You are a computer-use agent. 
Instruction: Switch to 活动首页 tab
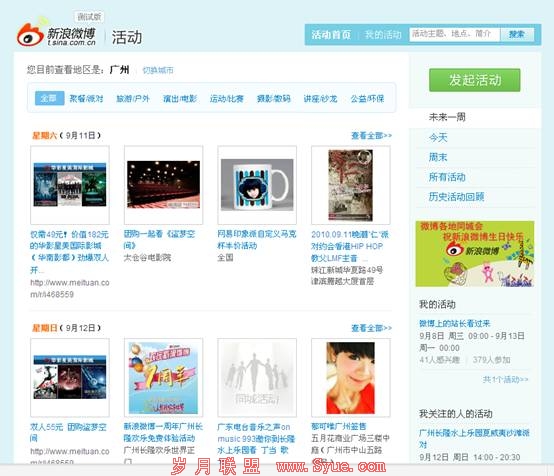pos(331,35)
